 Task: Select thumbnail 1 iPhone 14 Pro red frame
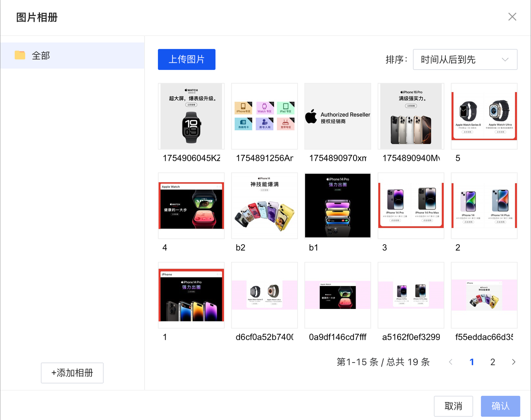[191, 295]
